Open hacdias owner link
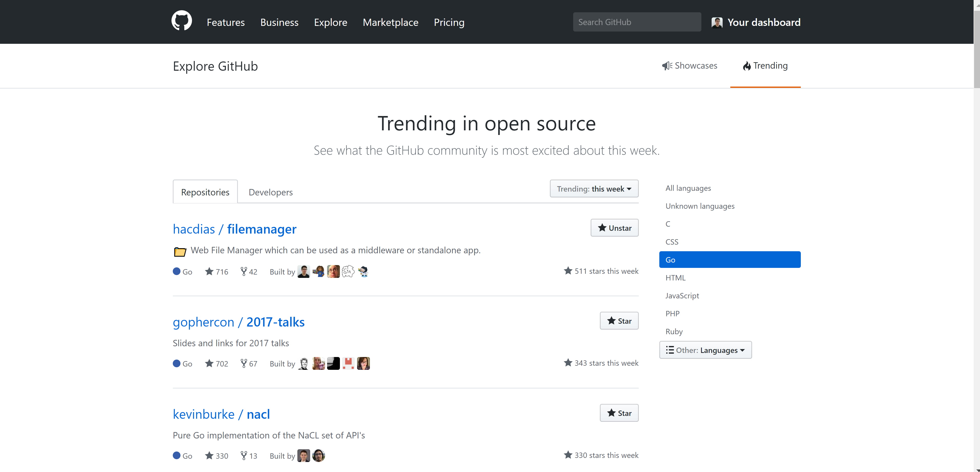 tap(194, 229)
